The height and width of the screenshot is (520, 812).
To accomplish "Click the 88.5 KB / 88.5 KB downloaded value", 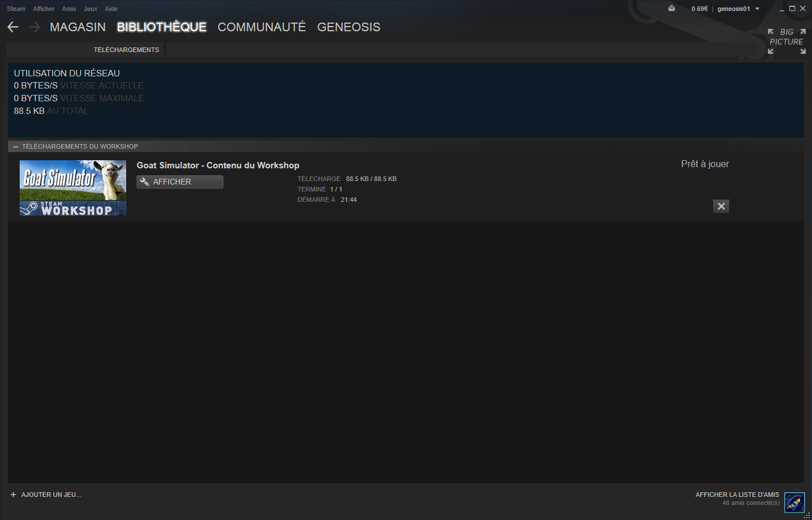I will click(x=372, y=179).
